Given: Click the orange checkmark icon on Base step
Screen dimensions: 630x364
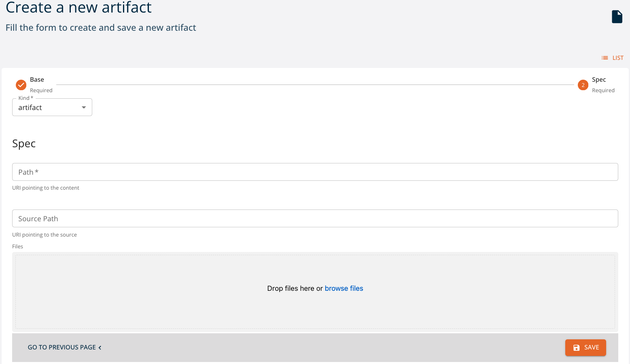Looking at the screenshot, I should click(21, 85).
